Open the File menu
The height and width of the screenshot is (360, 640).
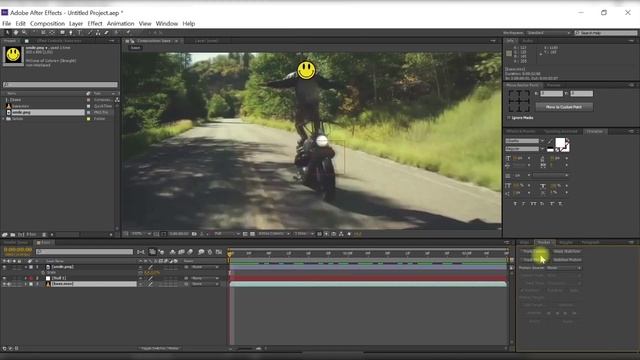tap(7, 24)
